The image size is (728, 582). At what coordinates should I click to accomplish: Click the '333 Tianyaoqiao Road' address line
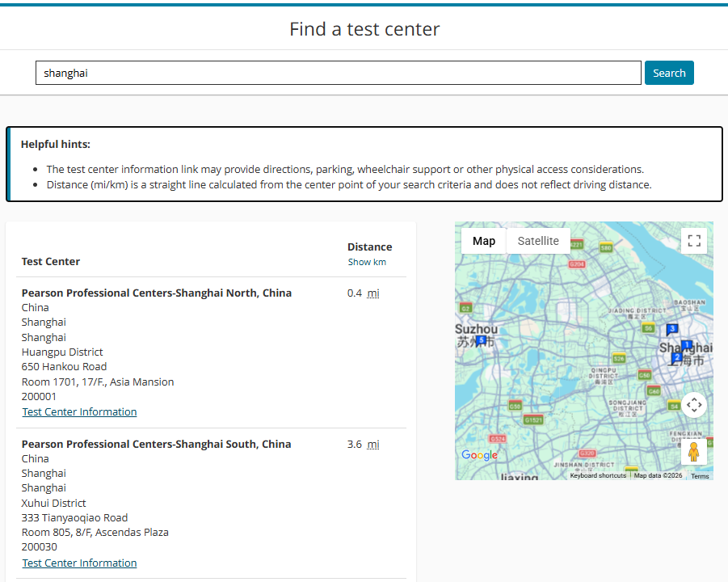click(75, 518)
